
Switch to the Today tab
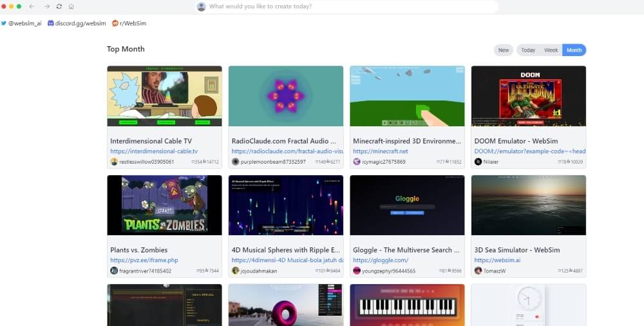pyautogui.click(x=528, y=50)
